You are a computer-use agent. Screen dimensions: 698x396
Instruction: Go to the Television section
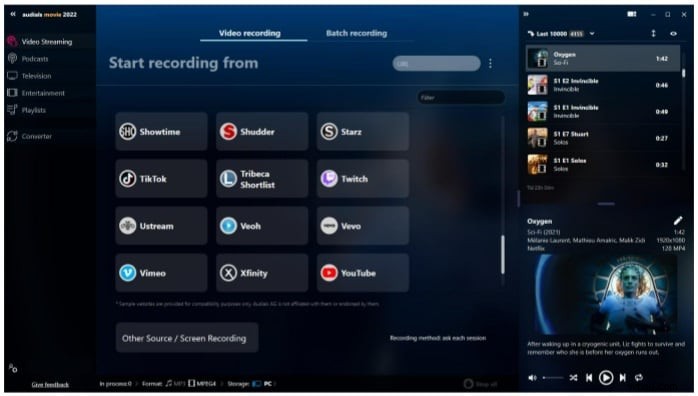[x=36, y=76]
